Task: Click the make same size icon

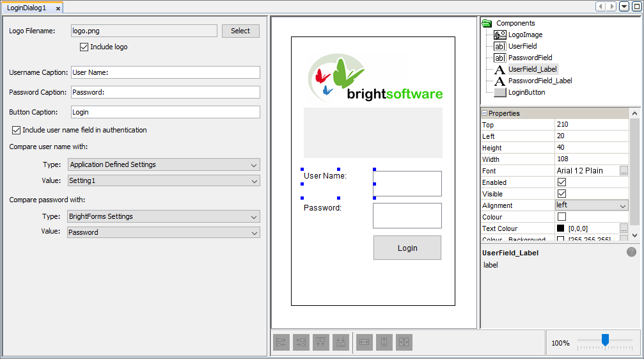Action: pos(404,342)
